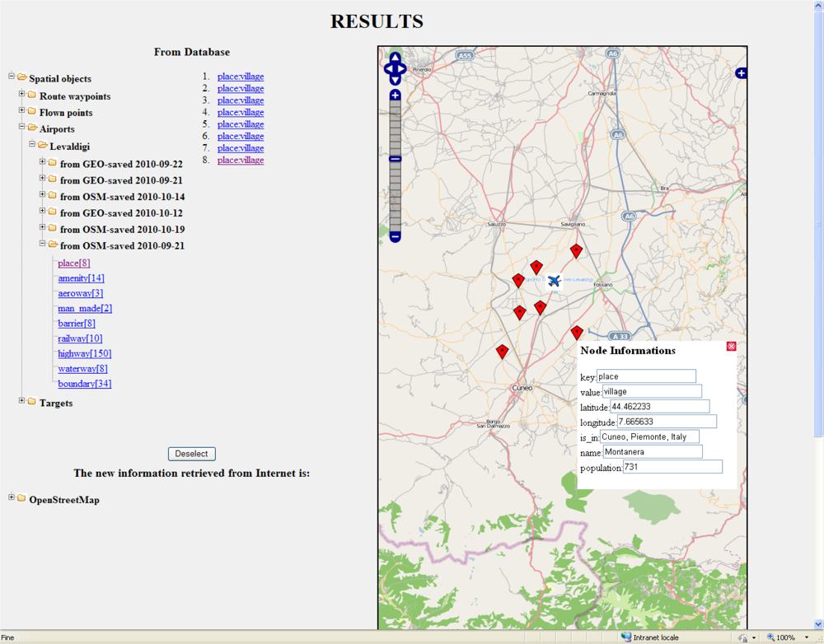Image resolution: width=824 pixels, height=644 pixels.
Task: Open the boundary[34] category link
Action: pyautogui.click(x=85, y=384)
